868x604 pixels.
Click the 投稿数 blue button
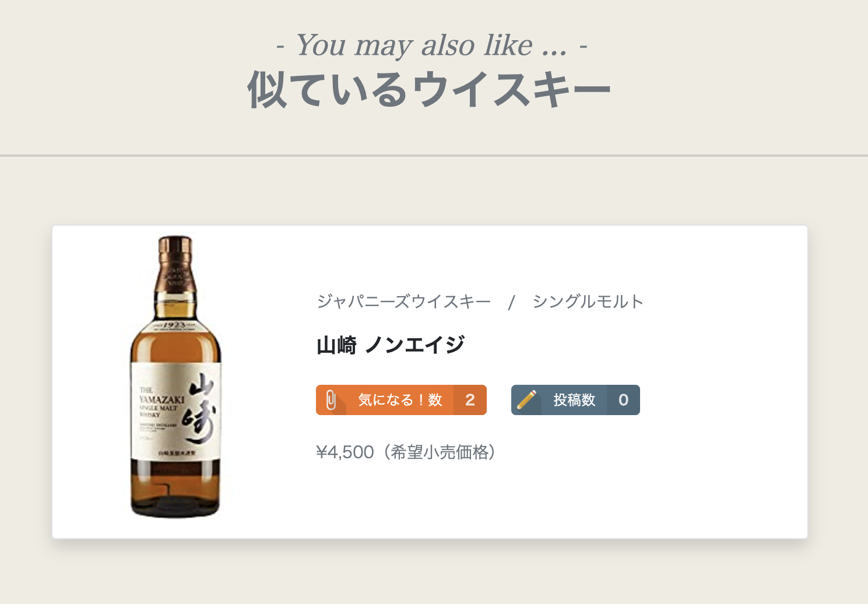coord(575,400)
